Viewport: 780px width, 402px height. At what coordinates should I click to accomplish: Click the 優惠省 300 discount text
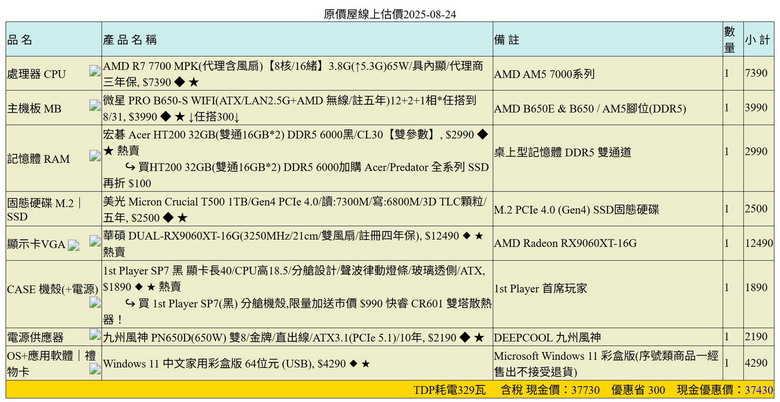tap(638, 390)
